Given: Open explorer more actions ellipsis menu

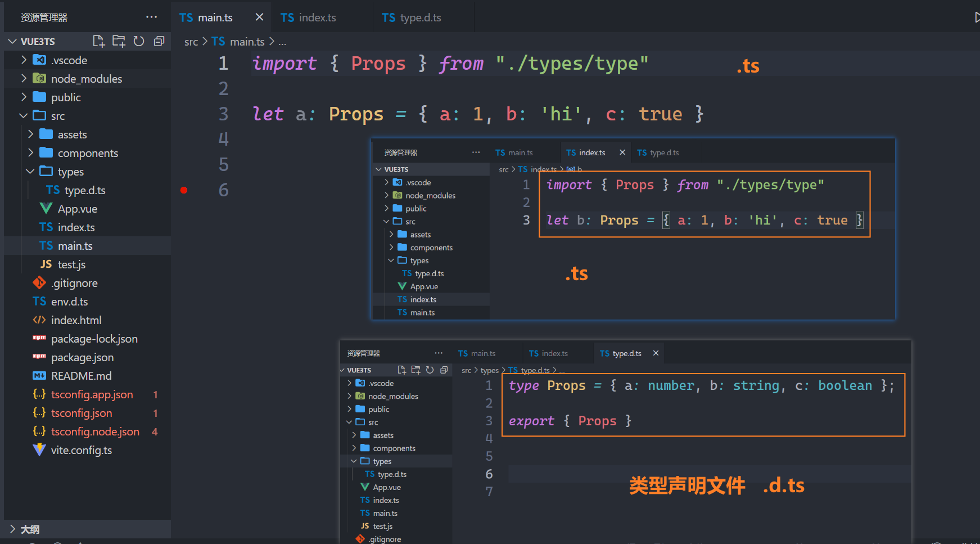Looking at the screenshot, I should [x=151, y=17].
